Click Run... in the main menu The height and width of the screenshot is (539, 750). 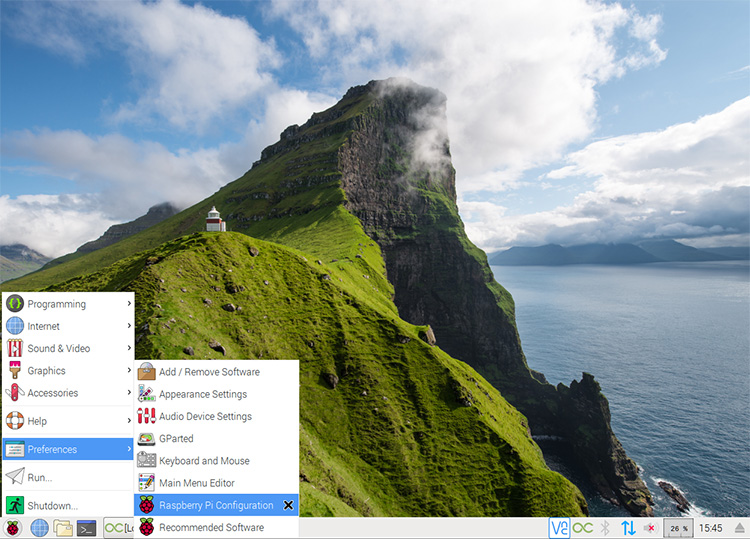40,477
